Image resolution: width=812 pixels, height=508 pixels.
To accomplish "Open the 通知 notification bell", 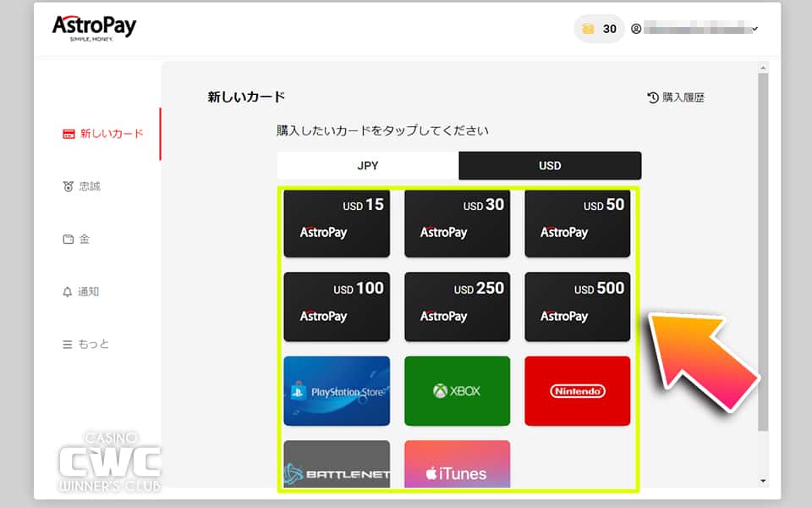I will point(67,291).
